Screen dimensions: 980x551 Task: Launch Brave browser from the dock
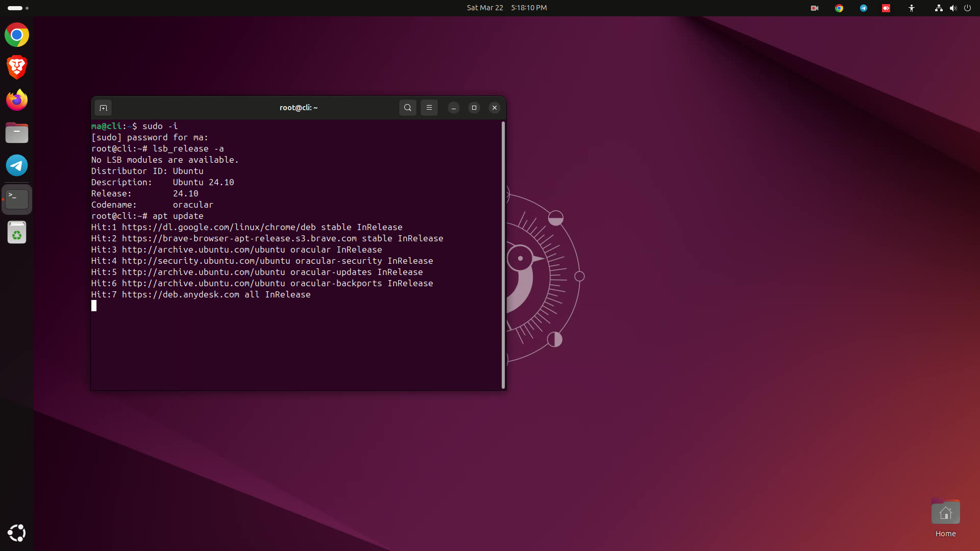16,67
